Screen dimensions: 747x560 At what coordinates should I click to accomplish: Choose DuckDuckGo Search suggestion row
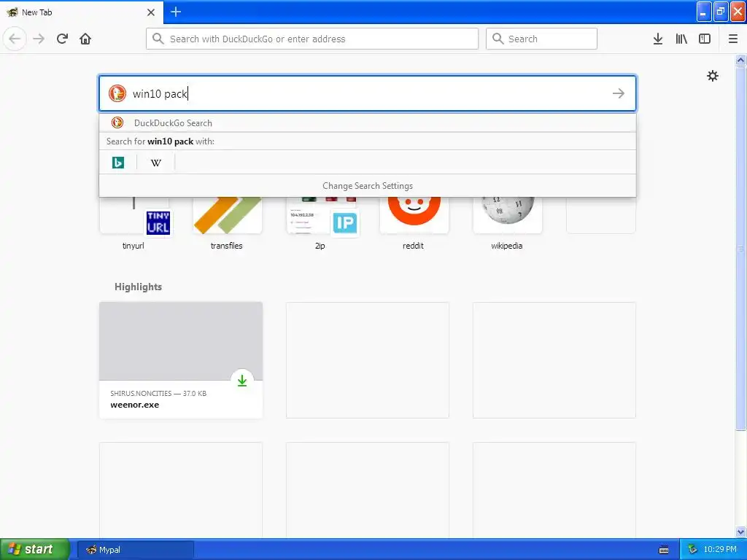[368, 122]
